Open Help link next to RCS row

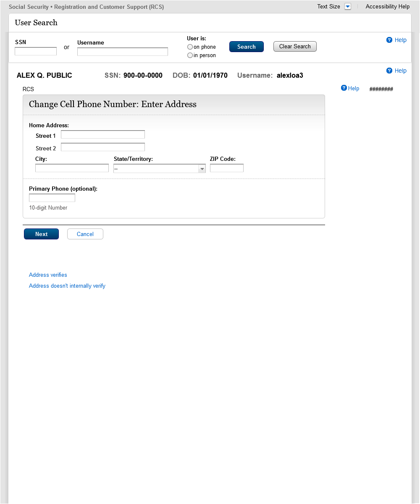click(x=350, y=88)
